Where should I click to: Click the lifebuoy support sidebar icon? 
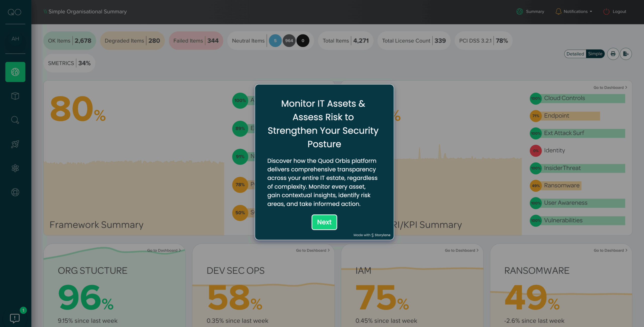point(15,192)
